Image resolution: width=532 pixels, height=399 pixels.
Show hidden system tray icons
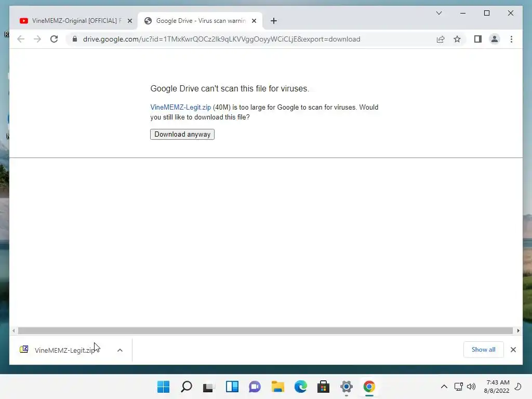click(444, 387)
